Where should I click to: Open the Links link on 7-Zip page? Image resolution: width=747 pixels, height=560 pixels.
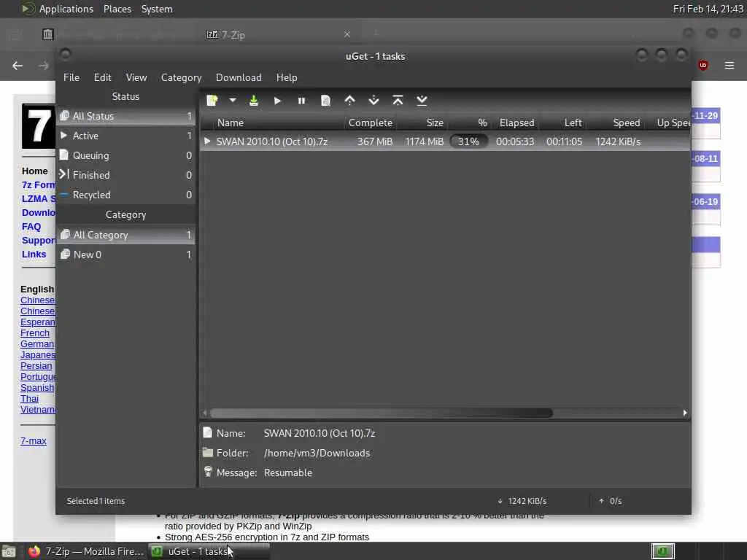[34, 254]
